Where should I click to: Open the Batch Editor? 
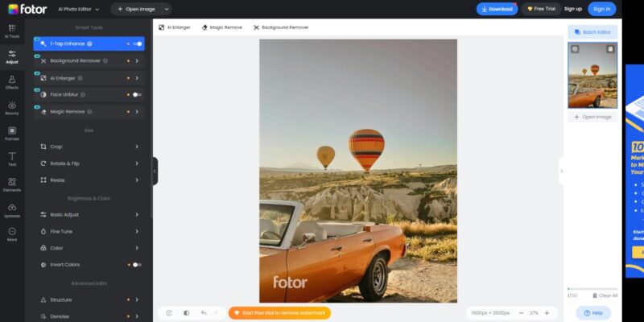[x=592, y=32]
